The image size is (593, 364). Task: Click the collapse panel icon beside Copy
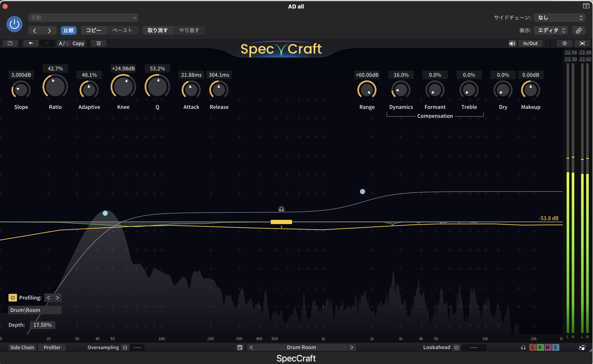tap(98, 43)
